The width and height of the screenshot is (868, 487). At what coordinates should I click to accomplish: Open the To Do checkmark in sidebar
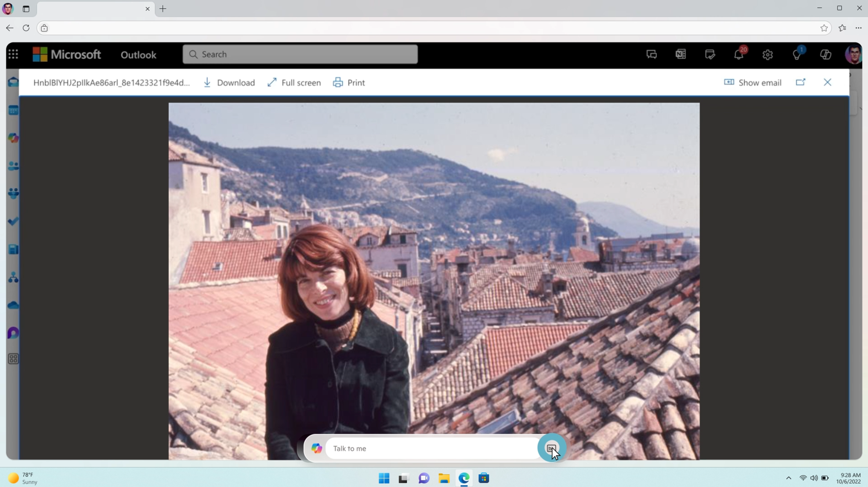pos(13,221)
